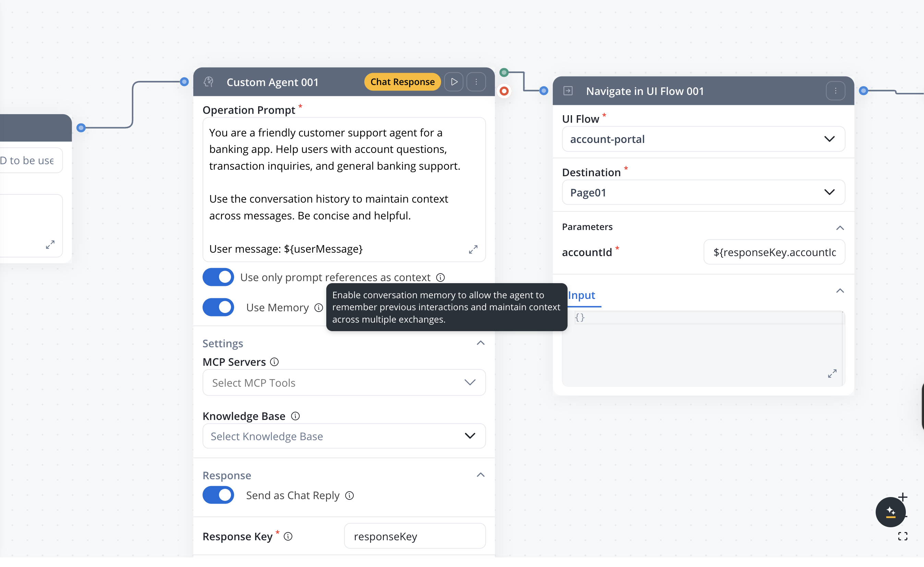Click the Response Key input field
924x567 pixels.
click(x=415, y=536)
